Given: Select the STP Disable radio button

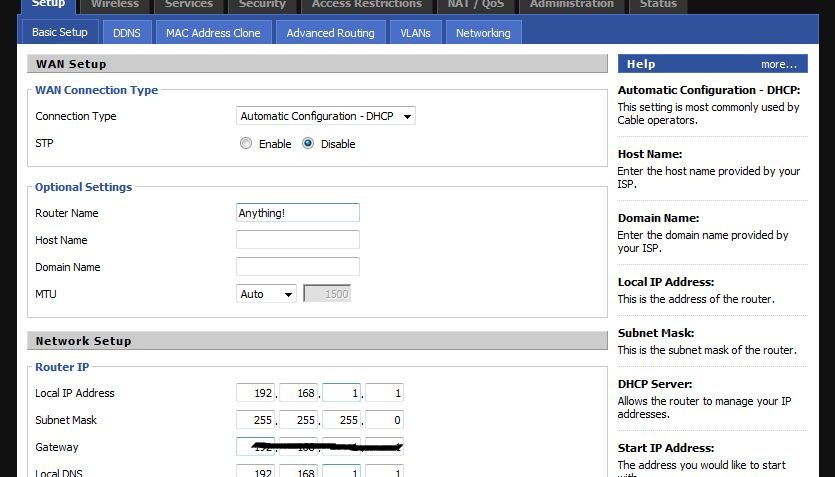Looking at the screenshot, I should click(308, 144).
